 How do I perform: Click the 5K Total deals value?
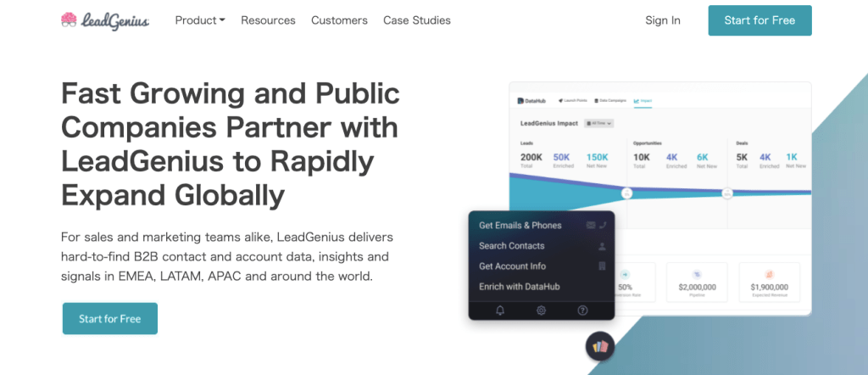point(742,157)
